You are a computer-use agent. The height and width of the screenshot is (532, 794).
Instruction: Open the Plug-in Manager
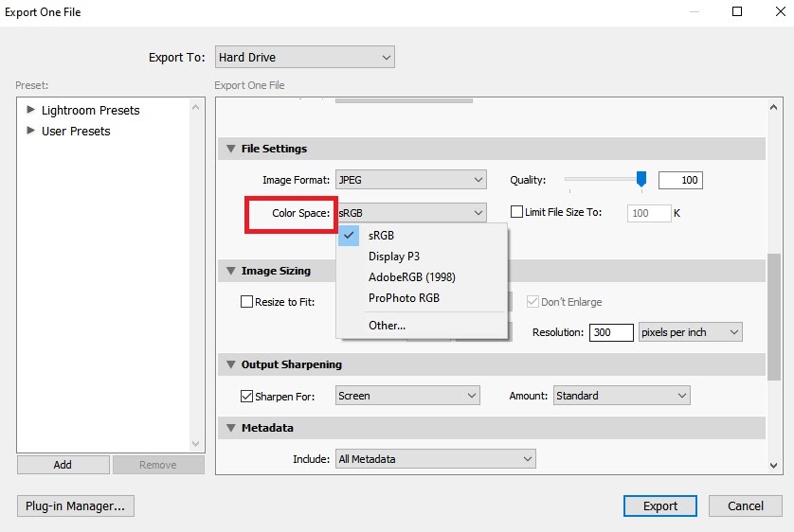76,505
